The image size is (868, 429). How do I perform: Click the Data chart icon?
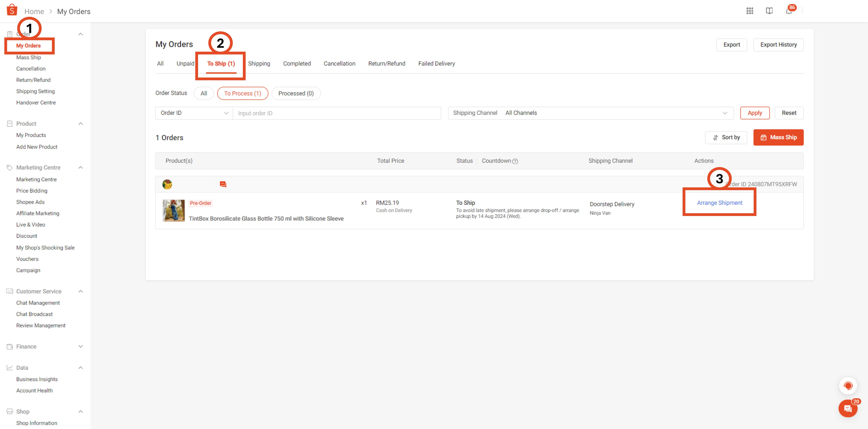(x=10, y=367)
